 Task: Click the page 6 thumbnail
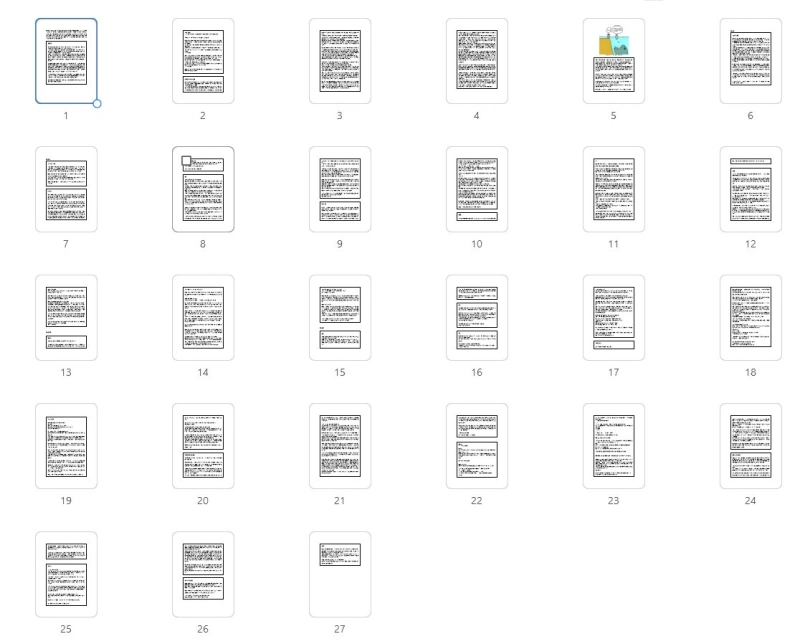click(x=750, y=61)
